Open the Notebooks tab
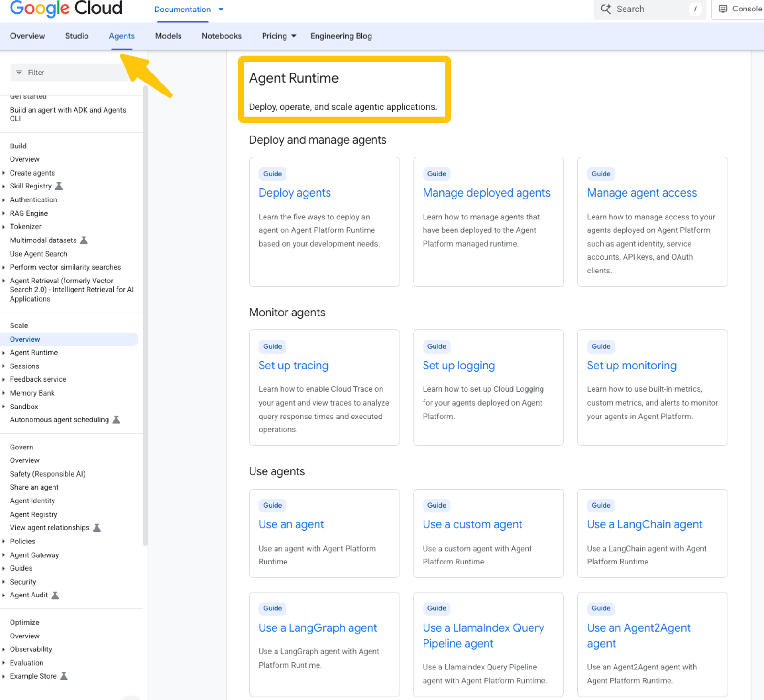764x700 pixels. (222, 36)
